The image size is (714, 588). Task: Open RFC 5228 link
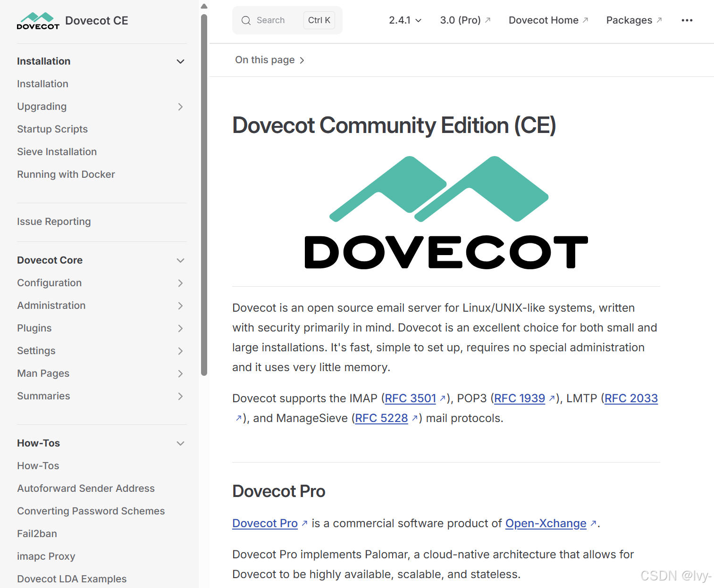381,418
